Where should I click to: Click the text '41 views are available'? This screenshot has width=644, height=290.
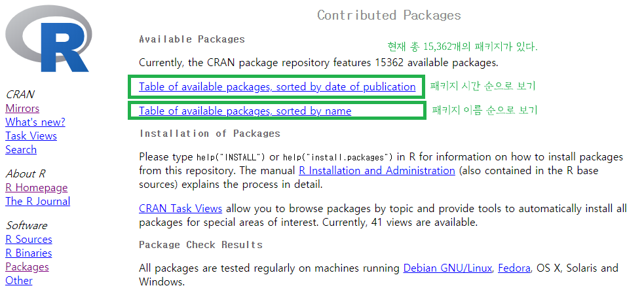(x=424, y=223)
